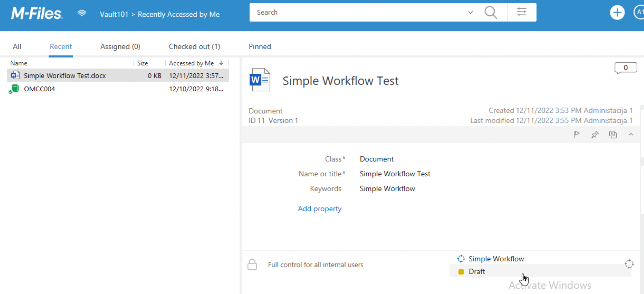Collapse the metadata card header chevron

(x=631, y=134)
